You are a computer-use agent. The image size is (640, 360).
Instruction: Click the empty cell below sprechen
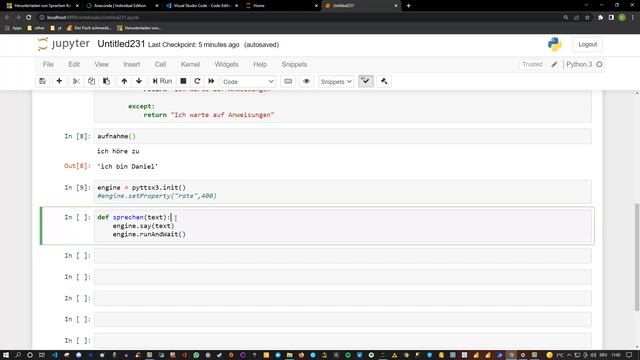[x=342, y=256]
